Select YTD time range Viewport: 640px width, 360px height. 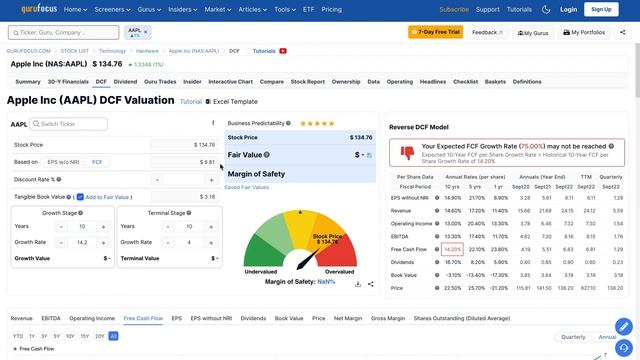coord(18,336)
